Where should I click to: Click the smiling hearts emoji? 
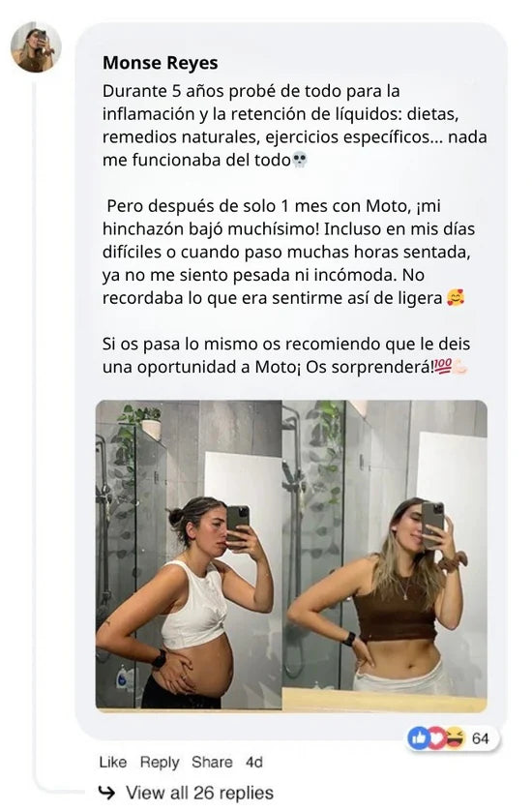(456, 298)
